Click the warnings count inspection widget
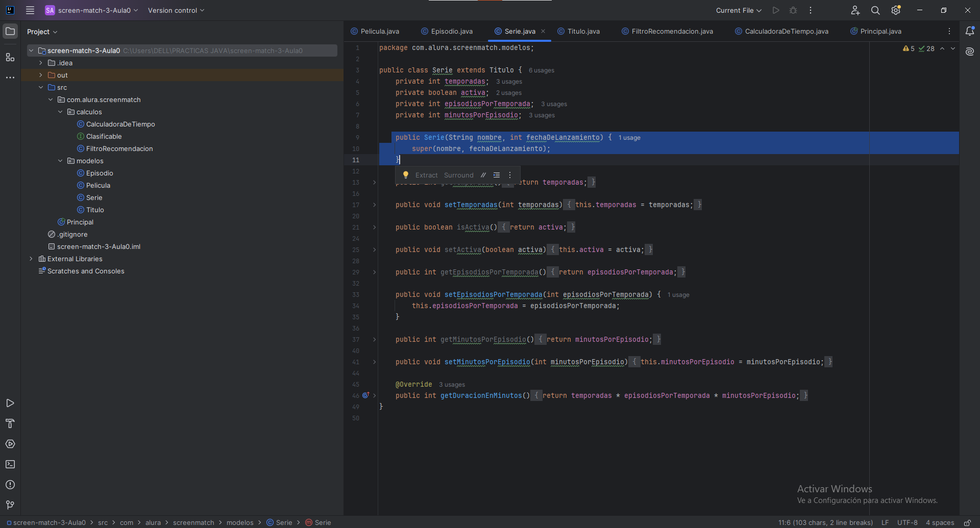This screenshot has height=528, width=980. click(909, 48)
